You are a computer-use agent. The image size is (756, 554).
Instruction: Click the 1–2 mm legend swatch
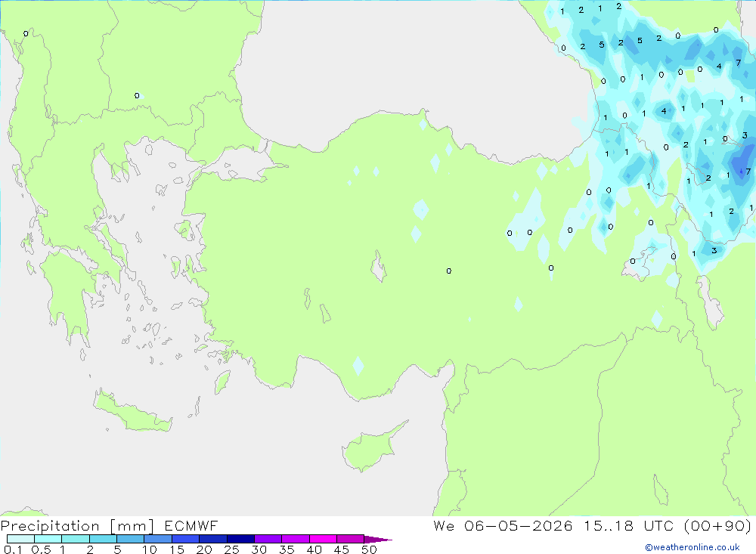(76, 539)
